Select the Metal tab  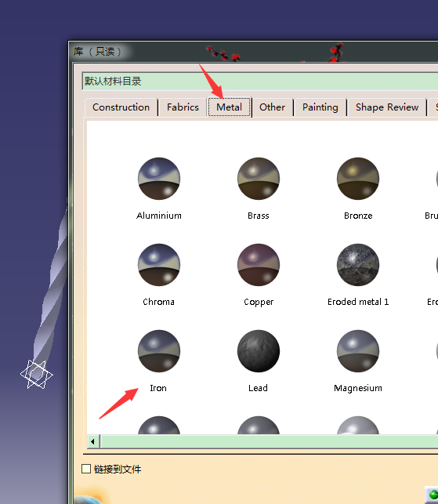[x=229, y=107]
